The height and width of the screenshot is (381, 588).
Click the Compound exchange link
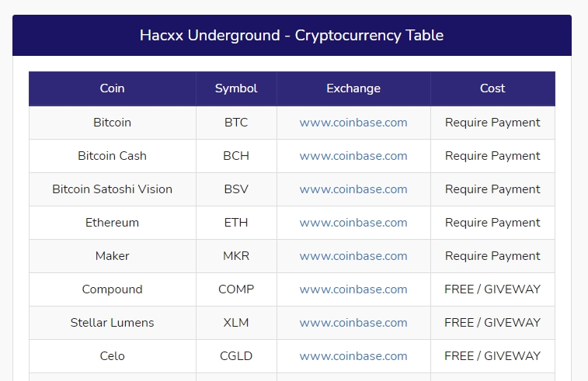[353, 289]
